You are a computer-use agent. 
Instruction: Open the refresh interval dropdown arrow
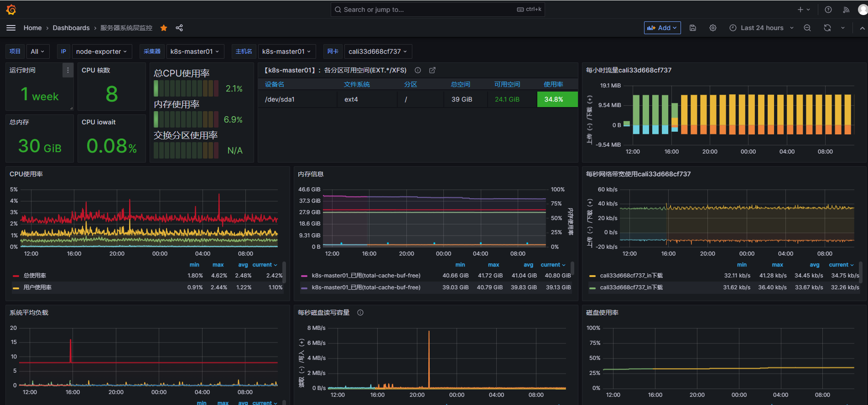pyautogui.click(x=843, y=28)
